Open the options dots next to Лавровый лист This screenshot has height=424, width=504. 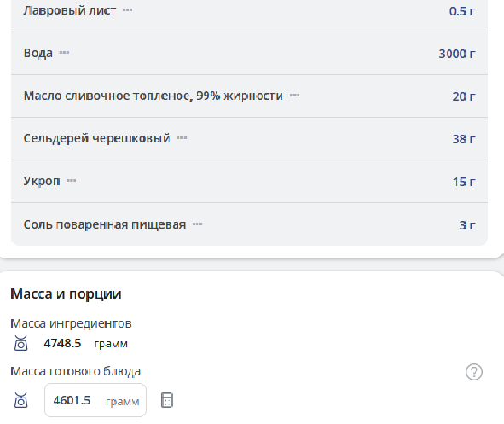127,10
